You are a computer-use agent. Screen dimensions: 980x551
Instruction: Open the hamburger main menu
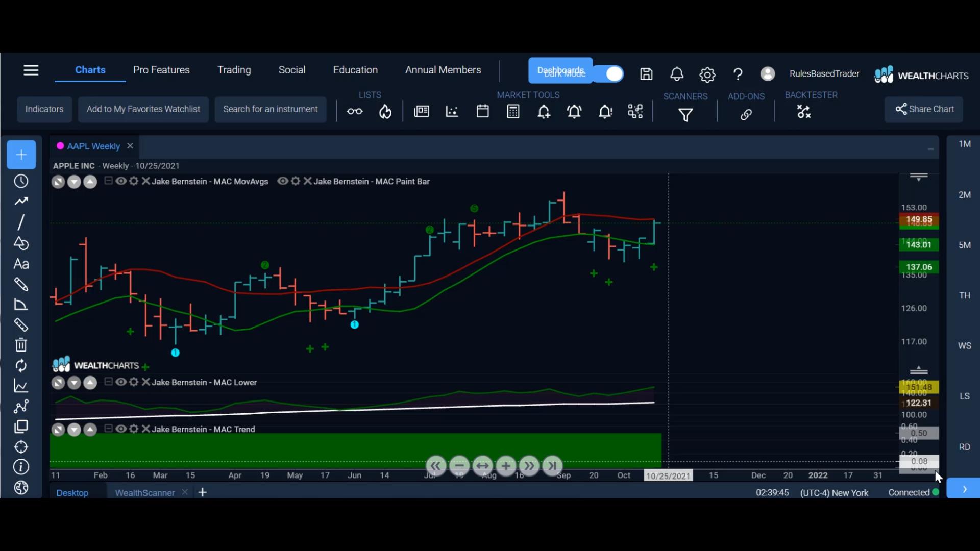[x=31, y=70]
